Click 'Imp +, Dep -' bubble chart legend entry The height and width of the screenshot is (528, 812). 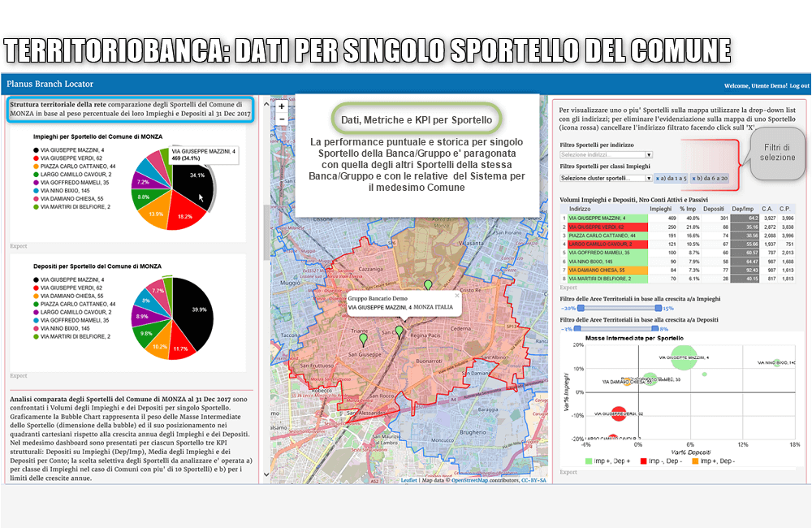click(x=713, y=461)
